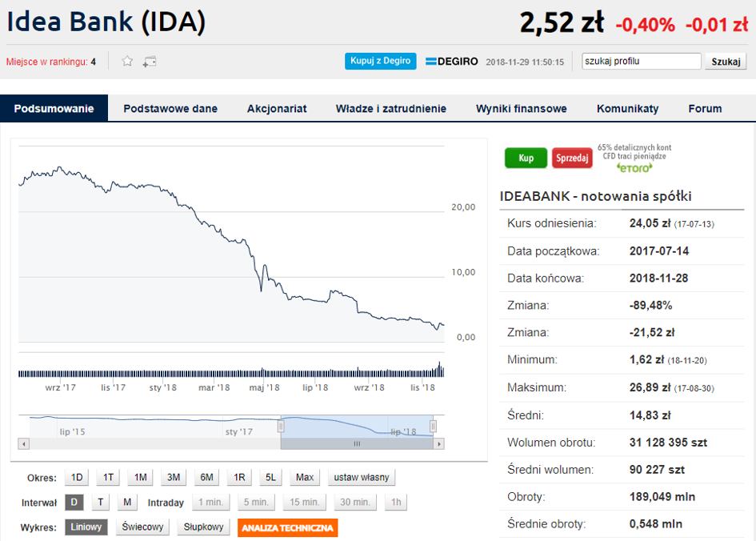The height and width of the screenshot is (541, 756).
Task: Open Wyniki finansowe tab
Action: click(x=521, y=109)
